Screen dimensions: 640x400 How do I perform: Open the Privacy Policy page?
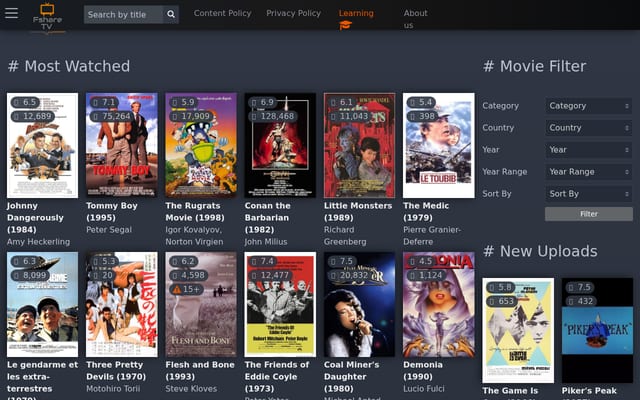pyautogui.click(x=293, y=13)
